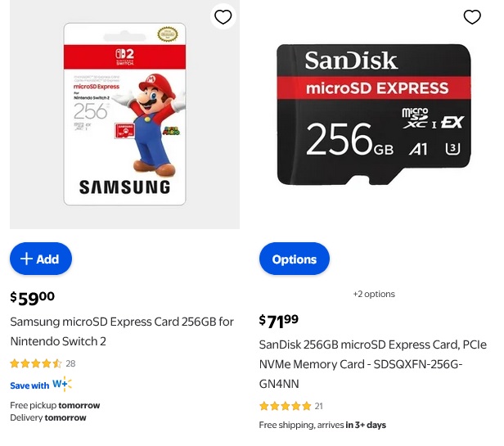Click the heart icon on SanDisk card
504x446 pixels.
pyautogui.click(x=472, y=17)
